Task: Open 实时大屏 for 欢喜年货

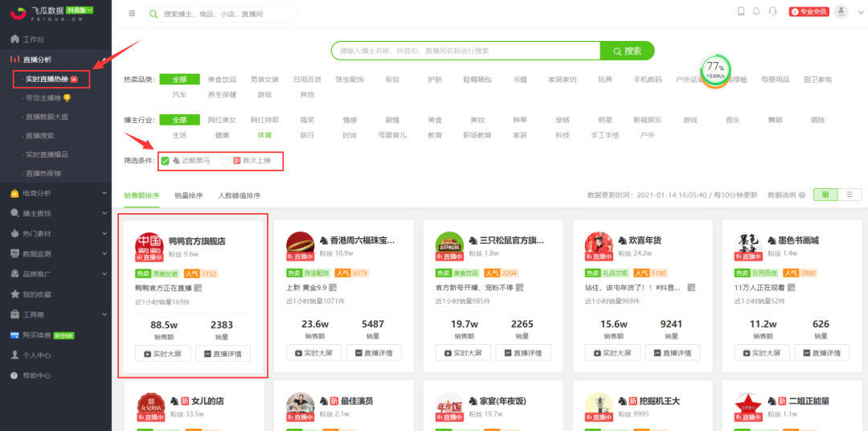Action: (x=612, y=353)
